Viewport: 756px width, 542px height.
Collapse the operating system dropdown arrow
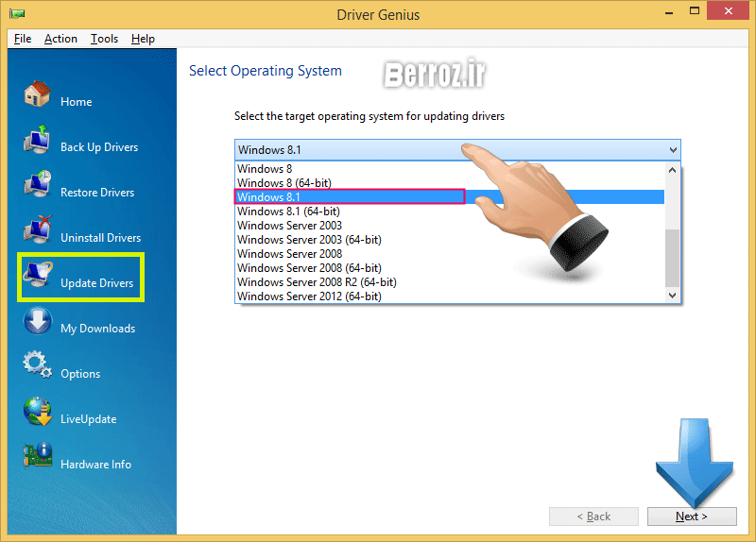point(673,150)
